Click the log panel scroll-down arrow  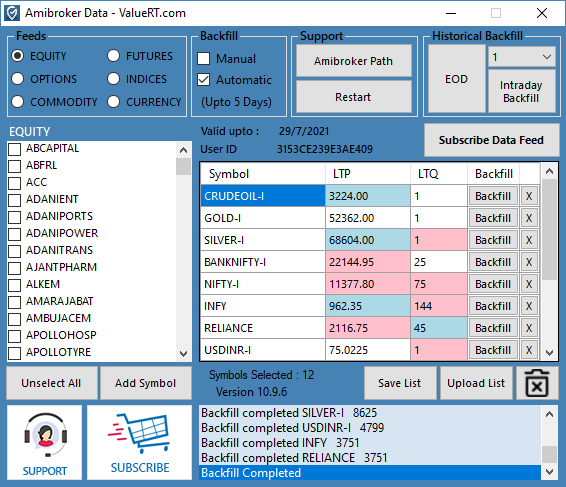(x=549, y=471)
